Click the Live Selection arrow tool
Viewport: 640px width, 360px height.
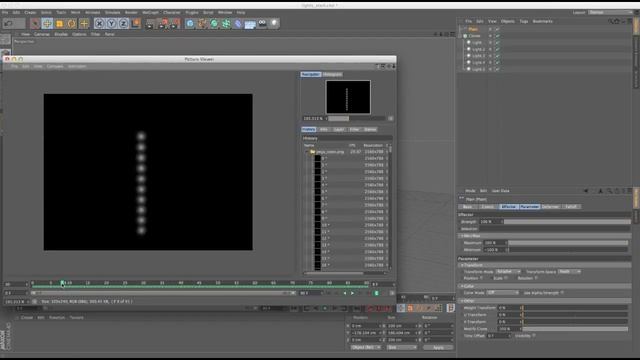pos(35,24)
